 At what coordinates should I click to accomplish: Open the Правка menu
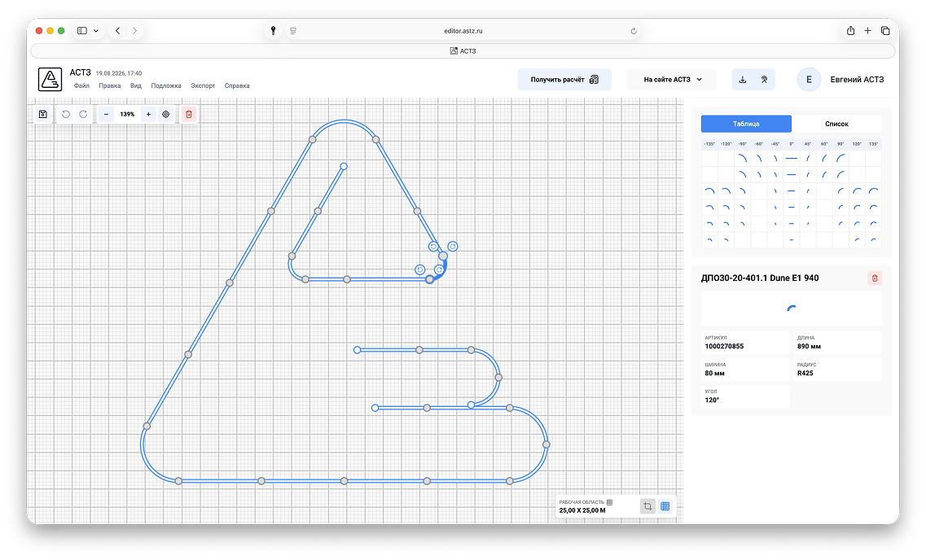click(x=110, y=85)
